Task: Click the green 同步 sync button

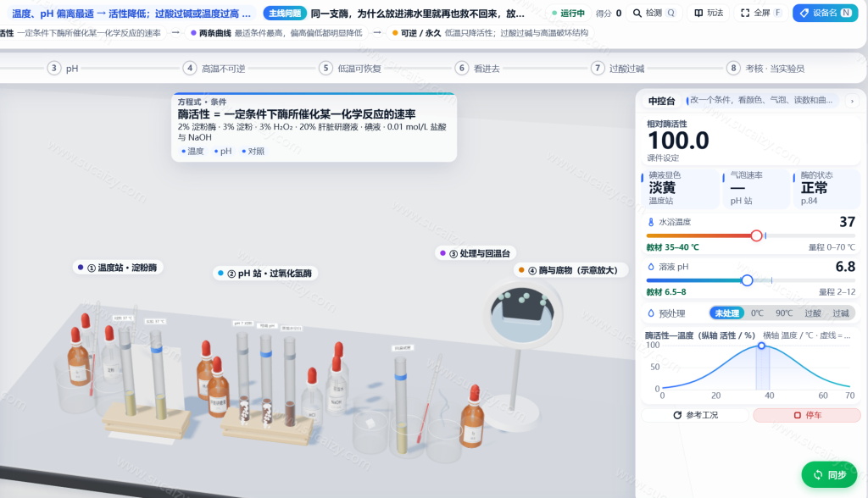Action: [x=829, y=475]
